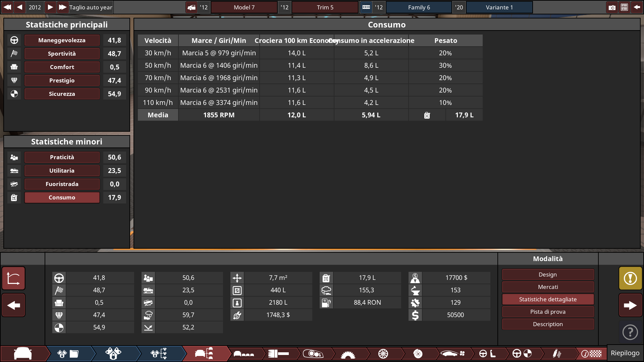
Task: Open the Trim 5 selector
Action: click(x=325, y=7)
